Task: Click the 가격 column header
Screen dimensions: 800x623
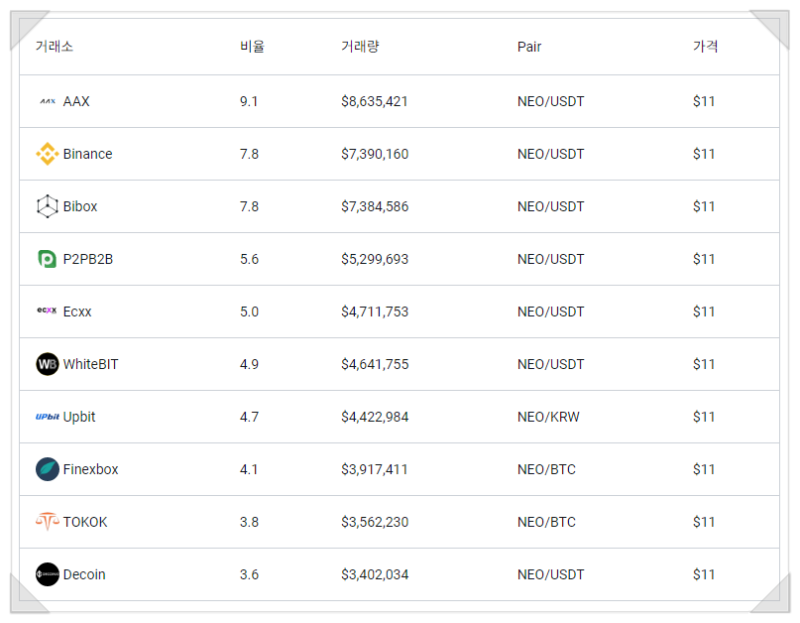Action: point(705,46)
